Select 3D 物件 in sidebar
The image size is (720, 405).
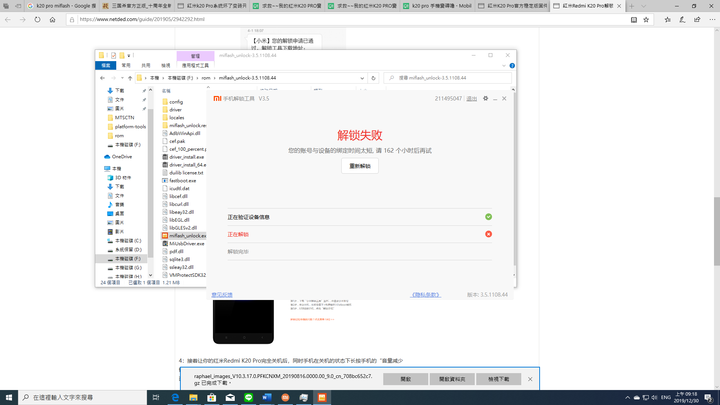pos(119,178)
